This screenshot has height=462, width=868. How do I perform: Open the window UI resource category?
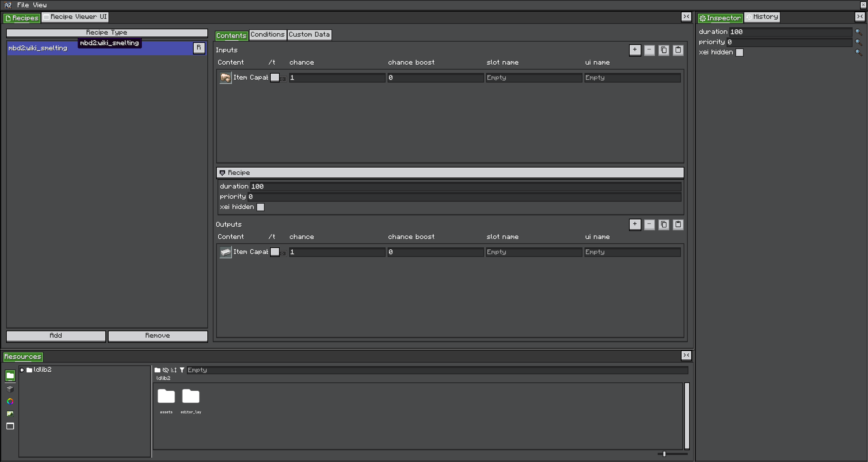pos(10,426)
